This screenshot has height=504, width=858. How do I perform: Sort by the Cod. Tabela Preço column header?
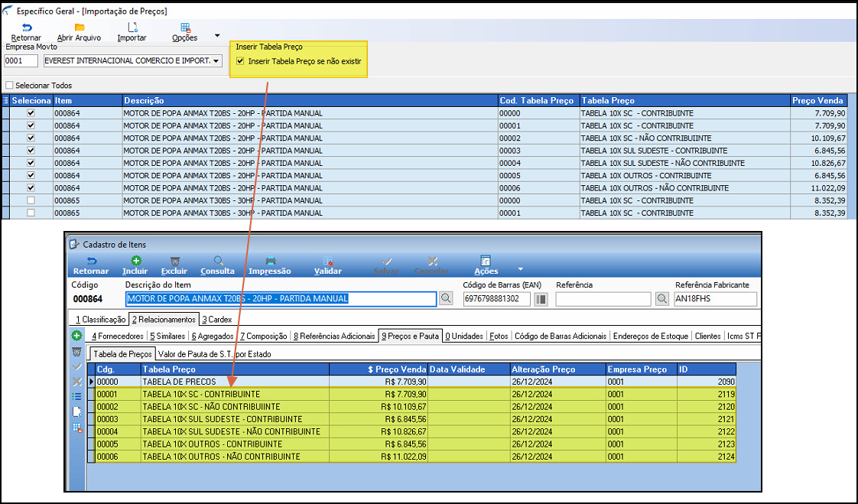tap(538, 101)
